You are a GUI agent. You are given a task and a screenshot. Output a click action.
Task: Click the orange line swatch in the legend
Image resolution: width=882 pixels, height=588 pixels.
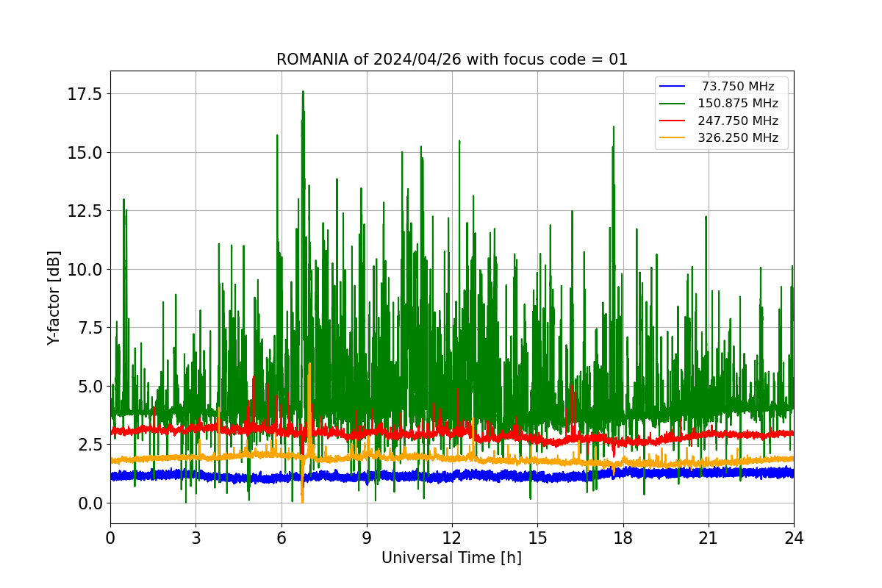[x=673, y=138]
